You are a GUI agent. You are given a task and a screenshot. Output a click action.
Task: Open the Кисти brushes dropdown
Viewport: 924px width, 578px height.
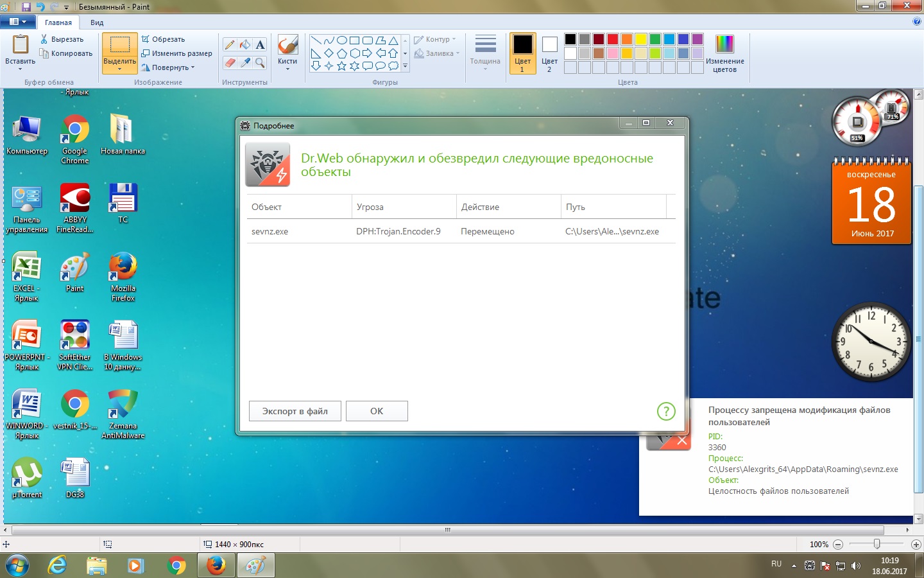click(287, 69)
